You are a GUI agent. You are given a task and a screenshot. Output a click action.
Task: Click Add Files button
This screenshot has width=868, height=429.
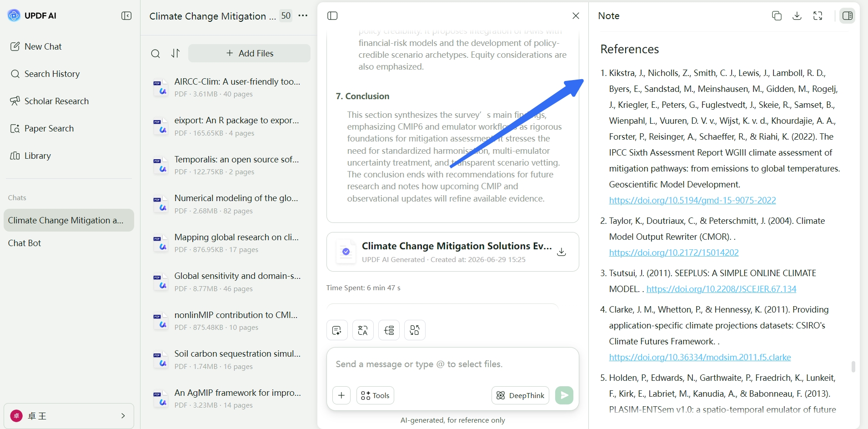tap(250, 53)
